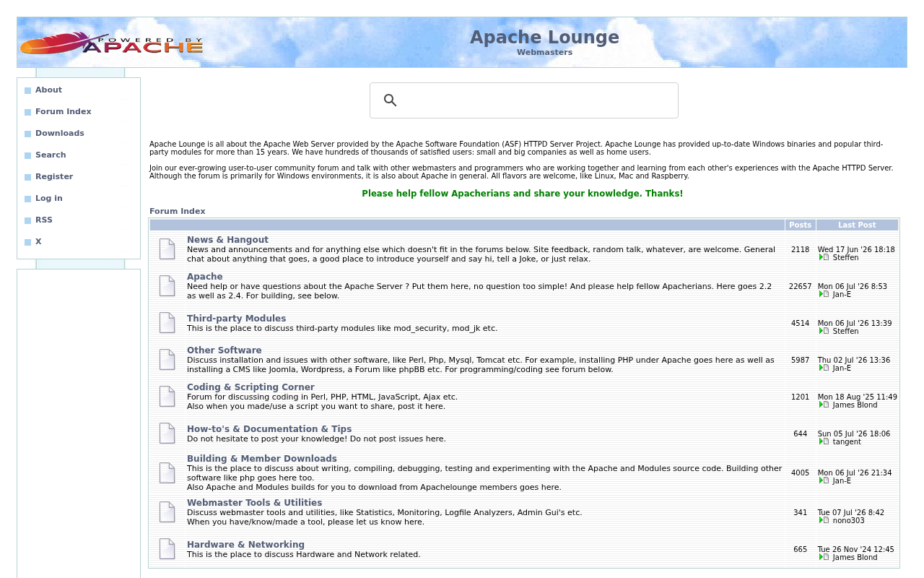Screen dimensions: 924x578
Task: Click the Third-party Modules forum folder icon
Action: tap(167, 323)
